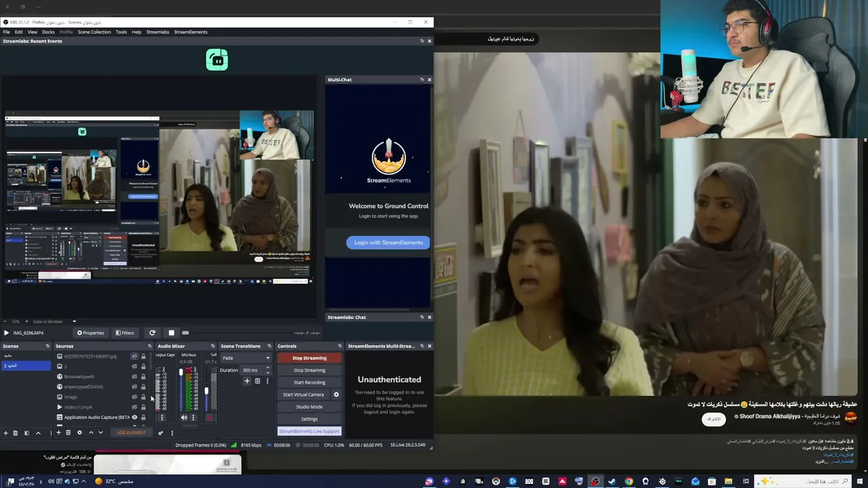Open Filters for the selected source
868x488 pixels.
pos(125,333)
